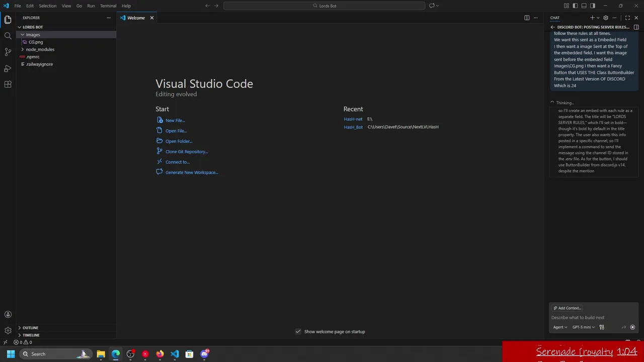The height and width of the screenshot is (362, 644).
Task: Expand the OUTLINE section
Action: click(x=66, y=328)
